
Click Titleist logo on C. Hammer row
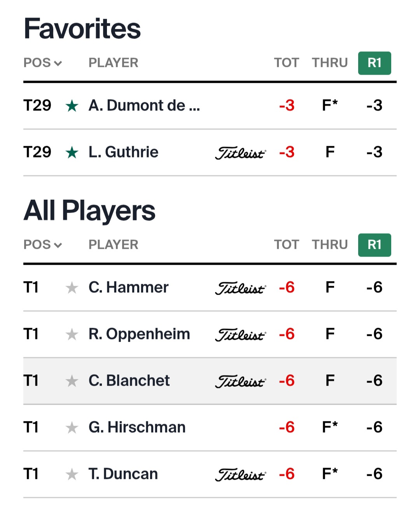(240, 288)
